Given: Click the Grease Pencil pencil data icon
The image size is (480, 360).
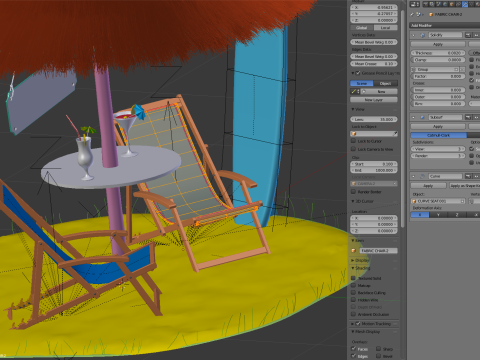Looking at the screenshot, I should coord(354,91).
